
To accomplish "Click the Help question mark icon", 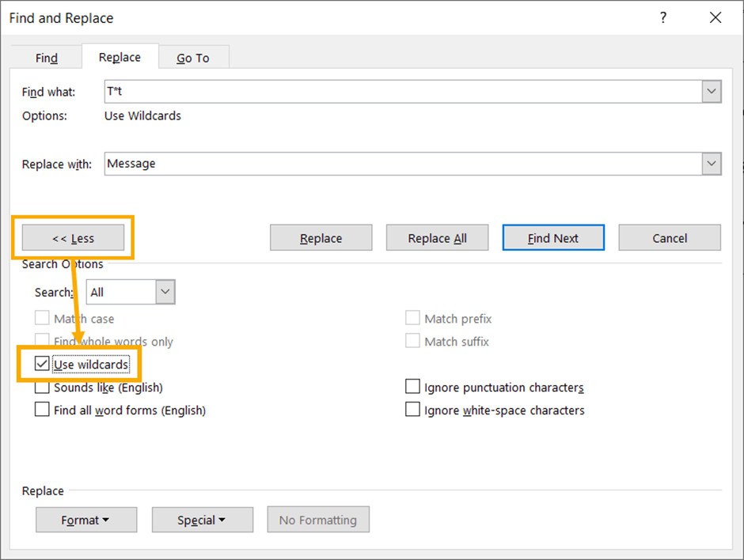I will point(662,17).
